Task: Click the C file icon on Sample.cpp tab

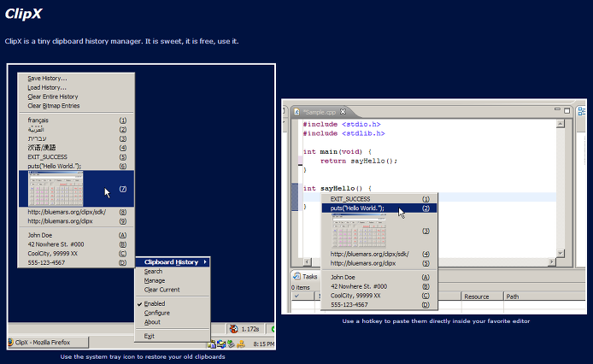Action: click(297, 112)
